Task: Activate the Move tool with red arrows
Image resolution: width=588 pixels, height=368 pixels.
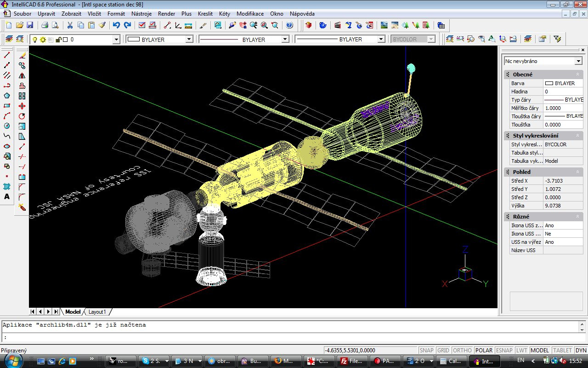Action: (22, 106)
